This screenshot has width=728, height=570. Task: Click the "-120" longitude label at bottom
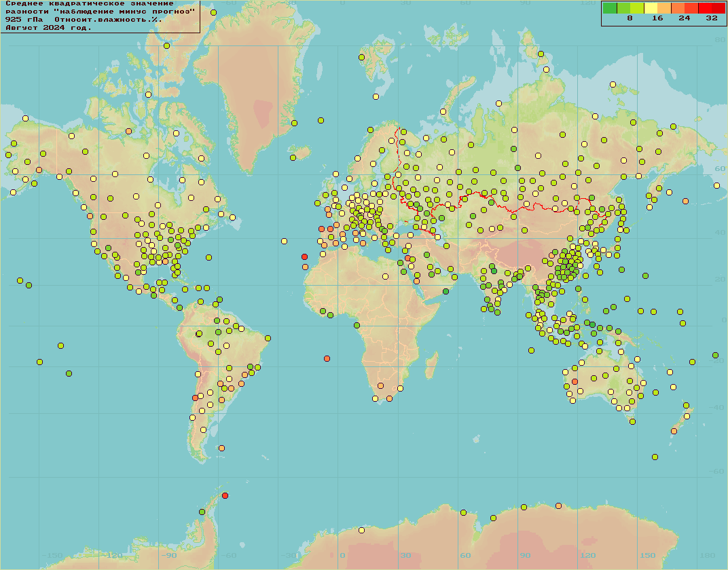point(112,555)
